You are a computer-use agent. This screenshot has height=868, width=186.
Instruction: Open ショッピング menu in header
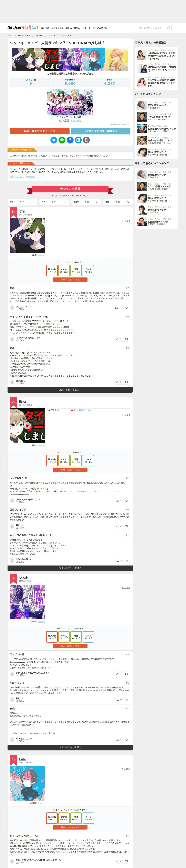57,28
